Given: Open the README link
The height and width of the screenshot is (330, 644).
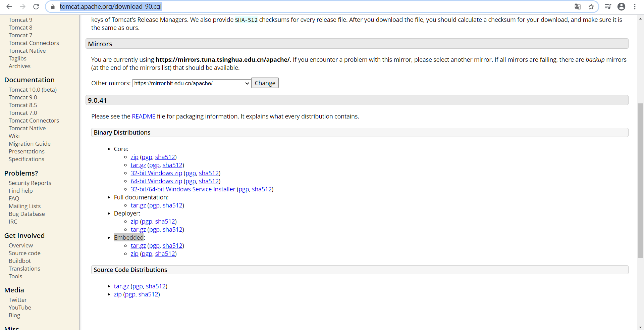Looking at the screenshot, I should coord(144,116).
